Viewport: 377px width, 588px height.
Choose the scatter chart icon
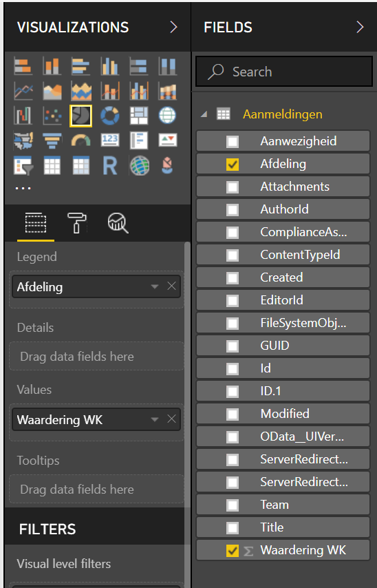(52, 116)
